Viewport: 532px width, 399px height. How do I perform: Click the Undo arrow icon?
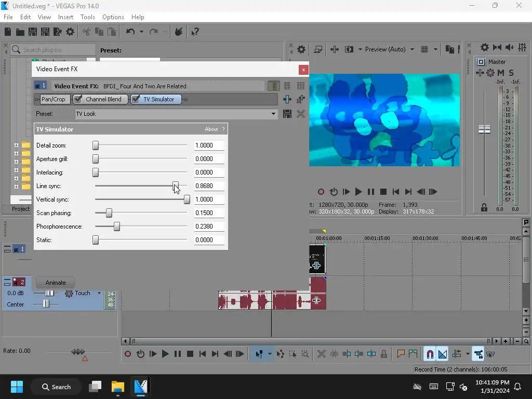130,32
